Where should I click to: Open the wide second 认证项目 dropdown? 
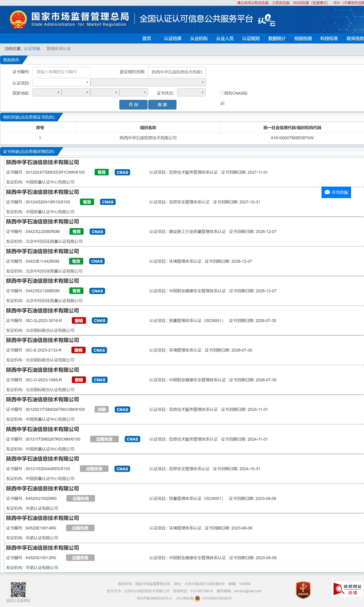148,82
